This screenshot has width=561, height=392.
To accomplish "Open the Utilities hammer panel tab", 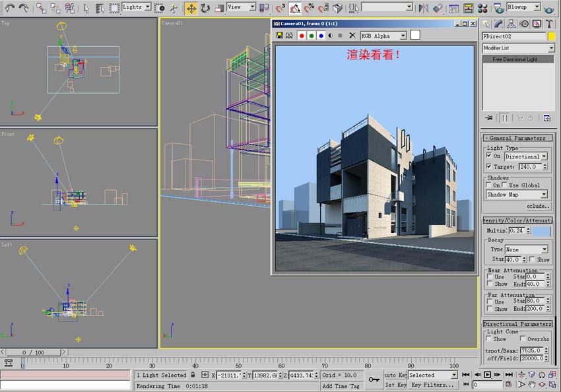I will click(548, 24).
